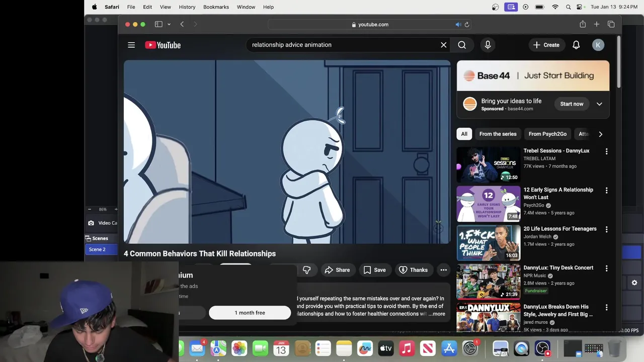Viewport: 644px width, 362px height.
Task: Send a Thanks to the creator
Action: (x=413, y=270)
